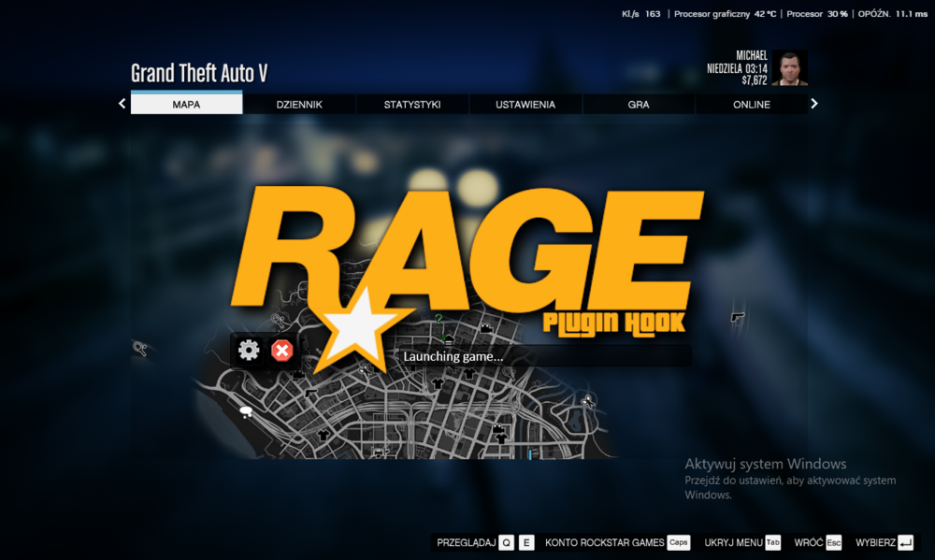Open the DZIENNIK tab

click(299, 105)
